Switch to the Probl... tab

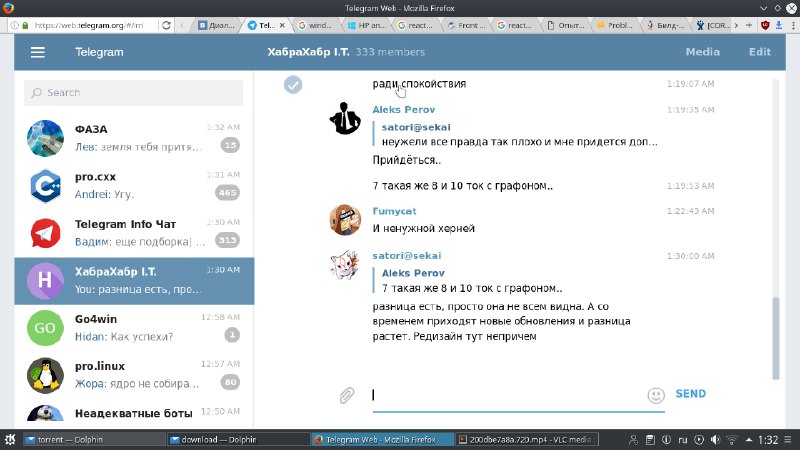coord(615,25)
